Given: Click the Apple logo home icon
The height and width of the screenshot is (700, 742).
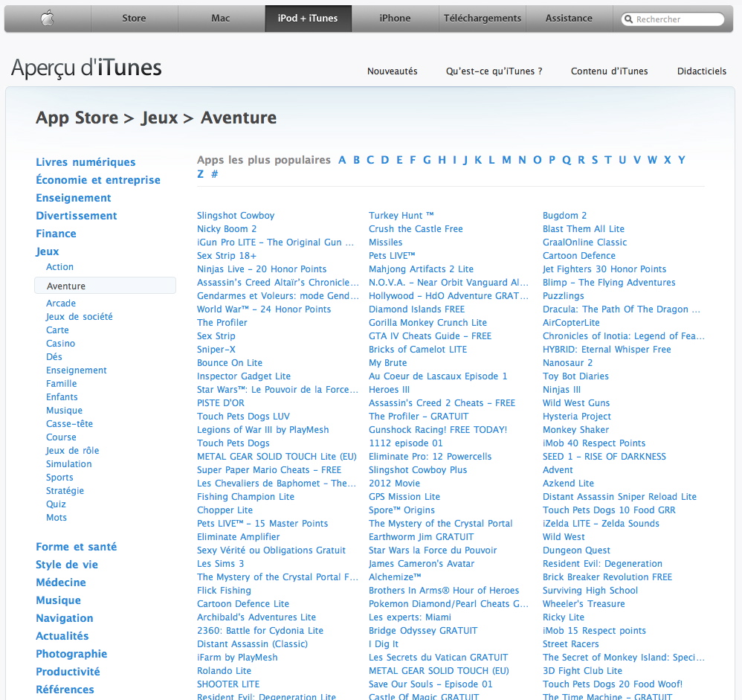Looking at the screenshot, I should click(48, 19).
